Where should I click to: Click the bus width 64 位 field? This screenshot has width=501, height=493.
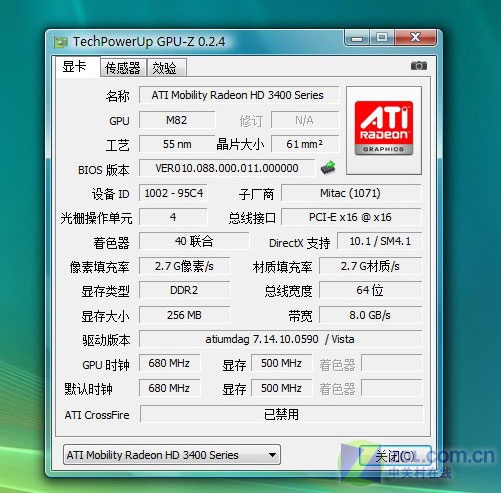(370, 290)
